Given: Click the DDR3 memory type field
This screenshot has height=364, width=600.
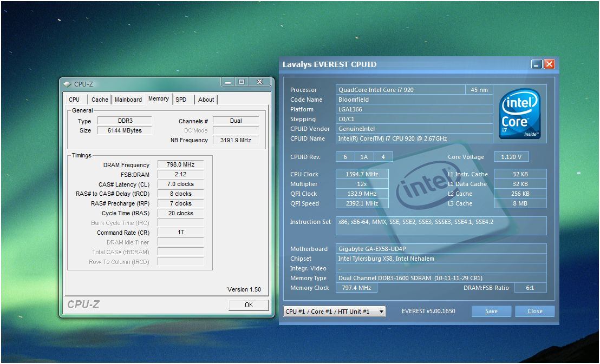Looking at the screenshot, I should click(125, 121).
